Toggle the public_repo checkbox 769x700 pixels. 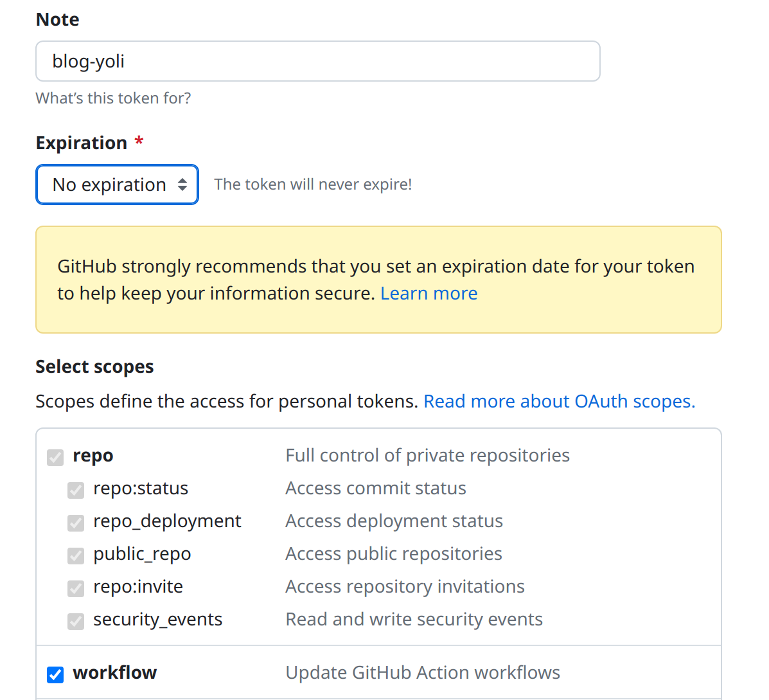[x=76, y=555]
